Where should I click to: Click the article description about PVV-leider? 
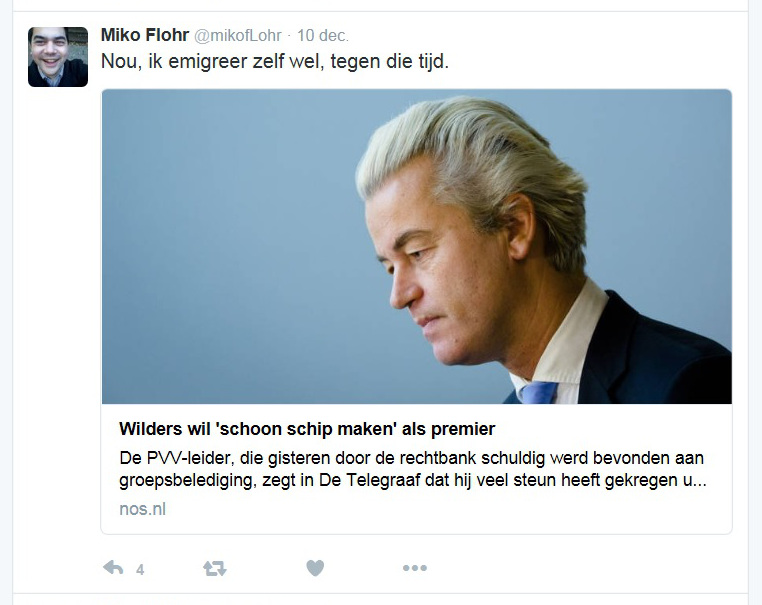pyautogui.click(x=413, y=469)
